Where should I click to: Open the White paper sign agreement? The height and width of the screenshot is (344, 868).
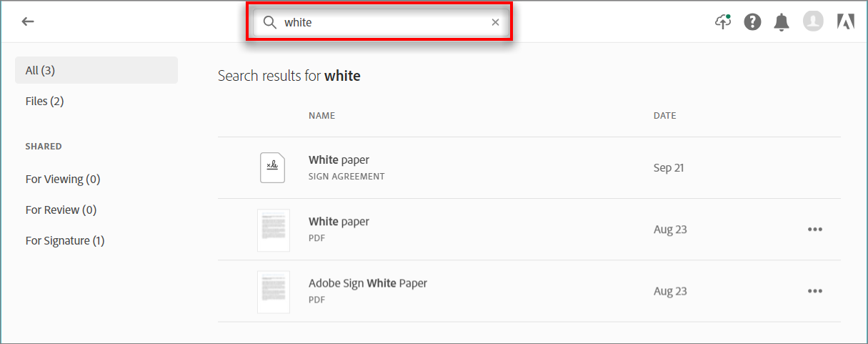click(x=339, y=160)
